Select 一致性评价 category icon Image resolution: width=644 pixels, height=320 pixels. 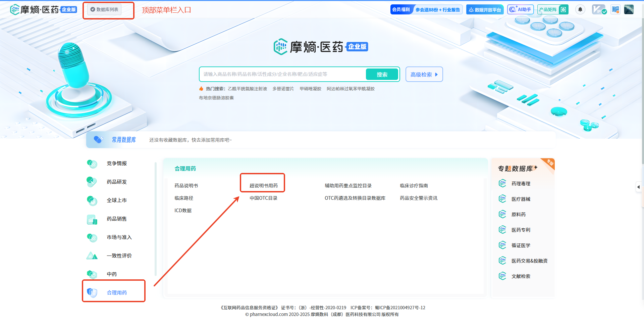point(92,256)
